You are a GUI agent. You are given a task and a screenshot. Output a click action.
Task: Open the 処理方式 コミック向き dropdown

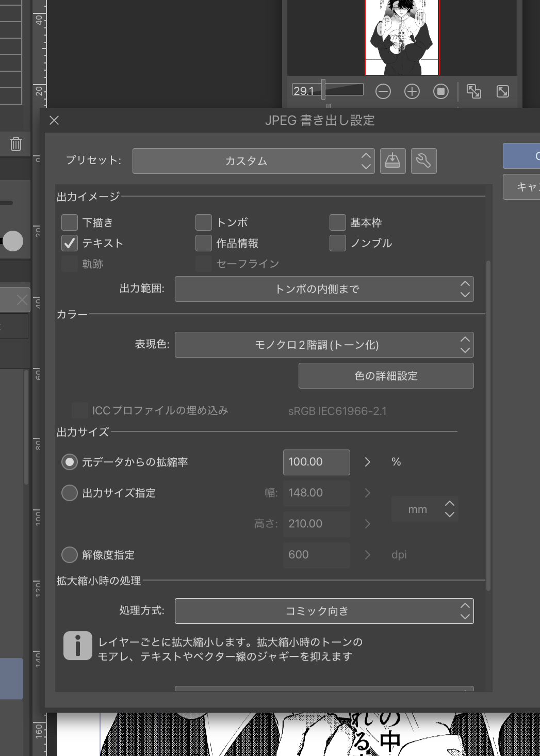click(x=324, y=611)
